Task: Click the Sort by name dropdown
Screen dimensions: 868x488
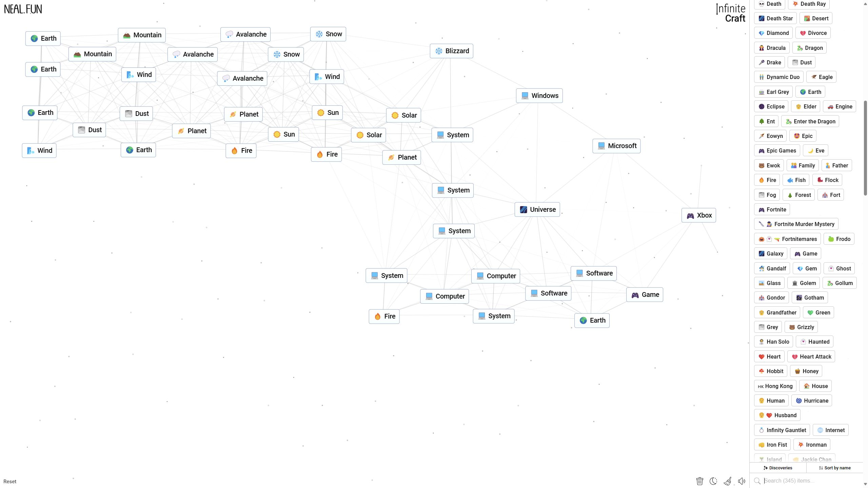Action: pos(835,468)
